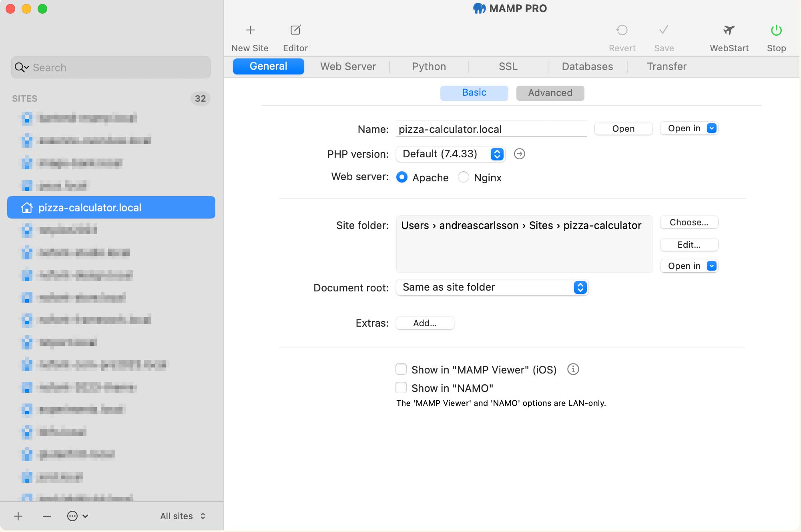The height and width of the screenshot is (532, 801).
Task: Enable Show in "NAMO" checkbox
Action: [401, 387]
